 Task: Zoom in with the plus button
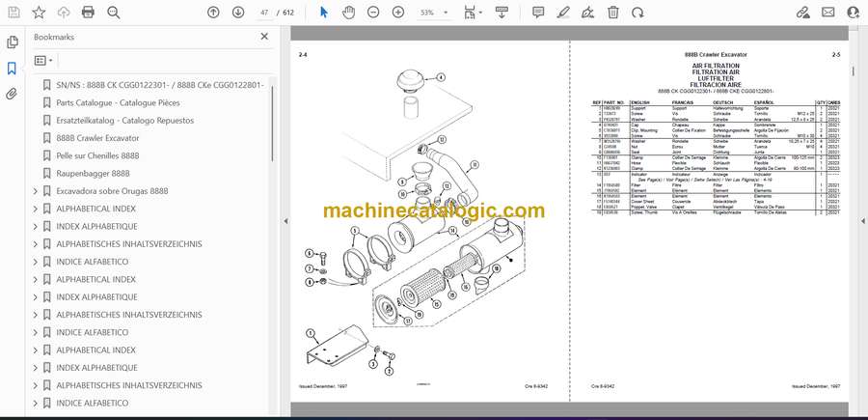coord(398,13)
